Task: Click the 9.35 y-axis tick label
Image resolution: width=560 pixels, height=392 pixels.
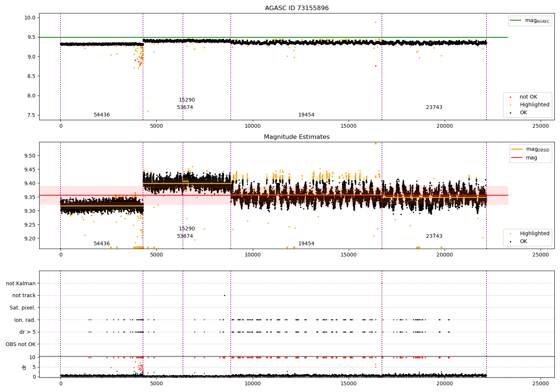Action: tap(30, 197)
